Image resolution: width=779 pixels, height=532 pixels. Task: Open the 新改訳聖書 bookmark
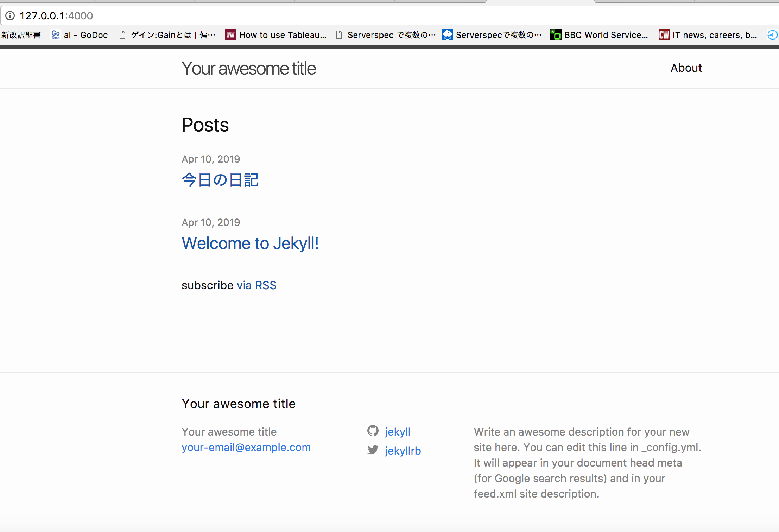pos(22,34)
